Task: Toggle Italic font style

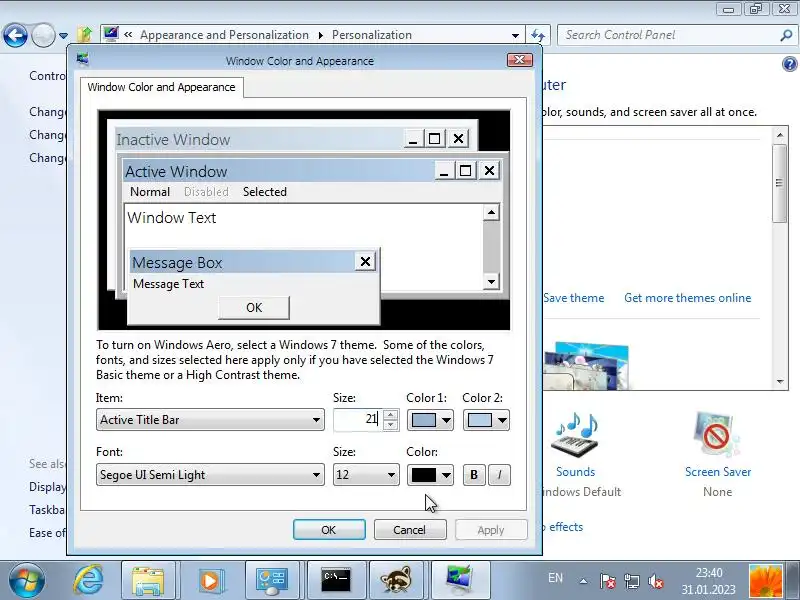Action: point(499,474)
